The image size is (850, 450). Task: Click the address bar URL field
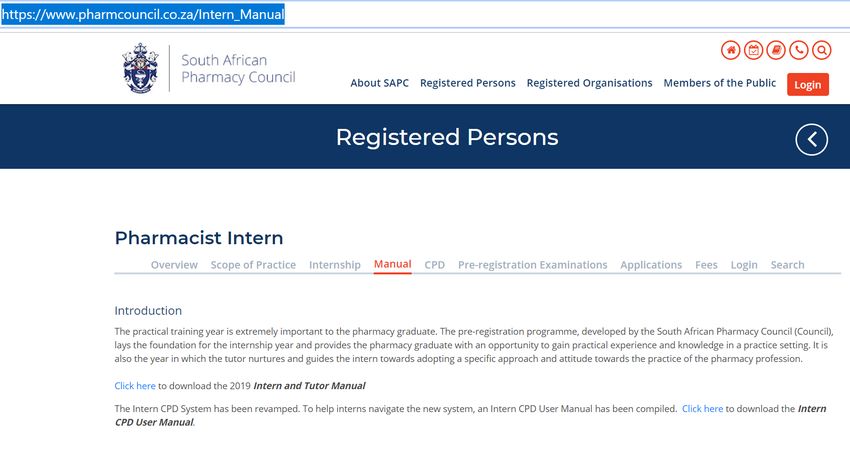(425, 15)
